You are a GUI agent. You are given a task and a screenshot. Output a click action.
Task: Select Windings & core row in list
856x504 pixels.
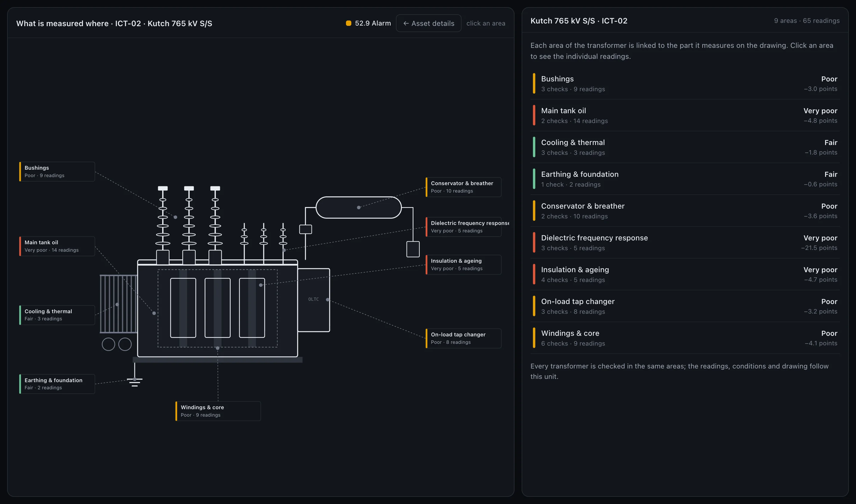(x=685, y=338)
